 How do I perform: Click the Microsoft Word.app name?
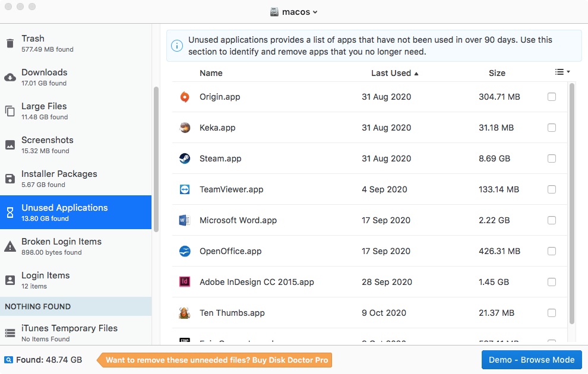(x=238, y=220)
